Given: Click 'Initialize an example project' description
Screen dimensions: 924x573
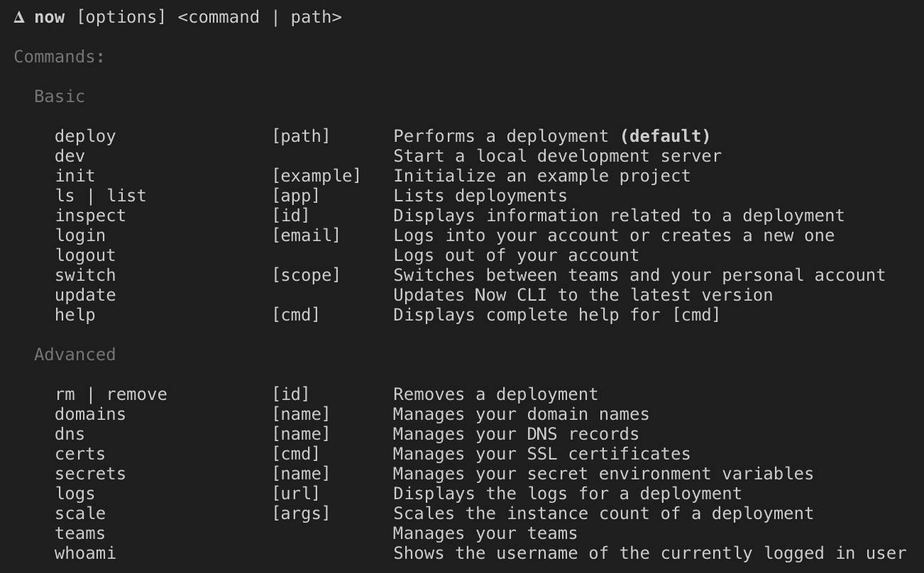Looking at the screenshot, I should (x=541, y=176).
